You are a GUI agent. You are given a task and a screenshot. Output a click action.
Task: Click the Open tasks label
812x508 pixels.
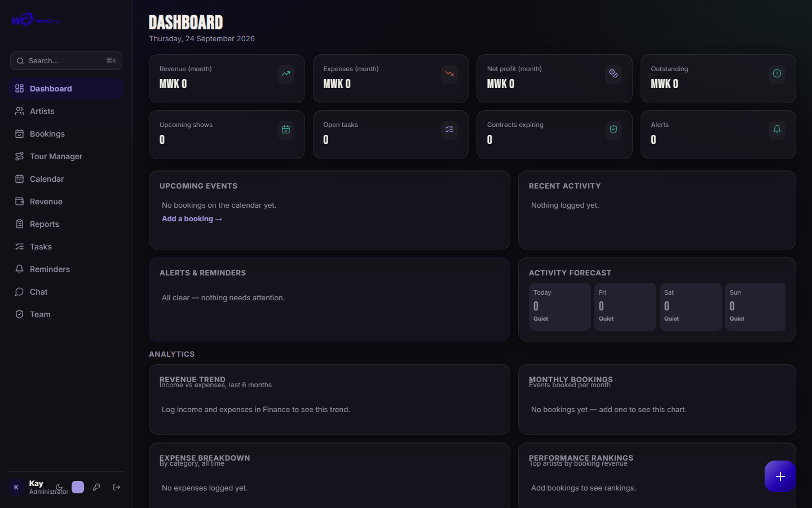(341, 125)
